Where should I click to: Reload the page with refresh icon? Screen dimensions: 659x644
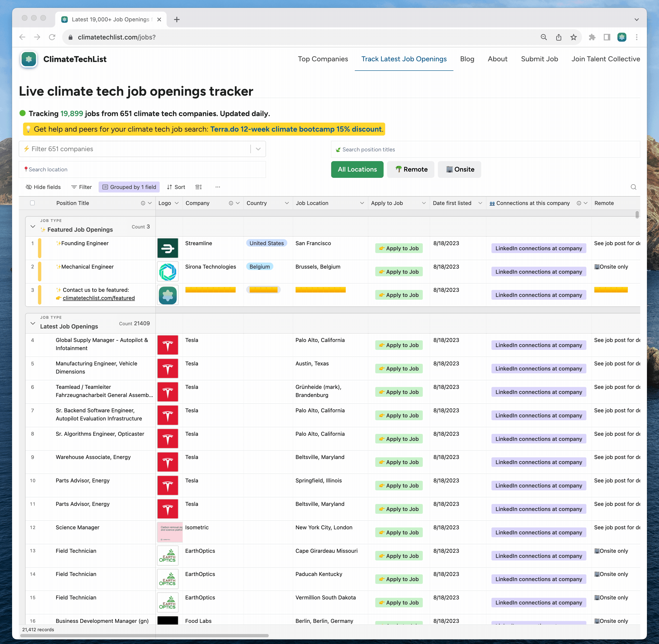[x=52, y=37]
